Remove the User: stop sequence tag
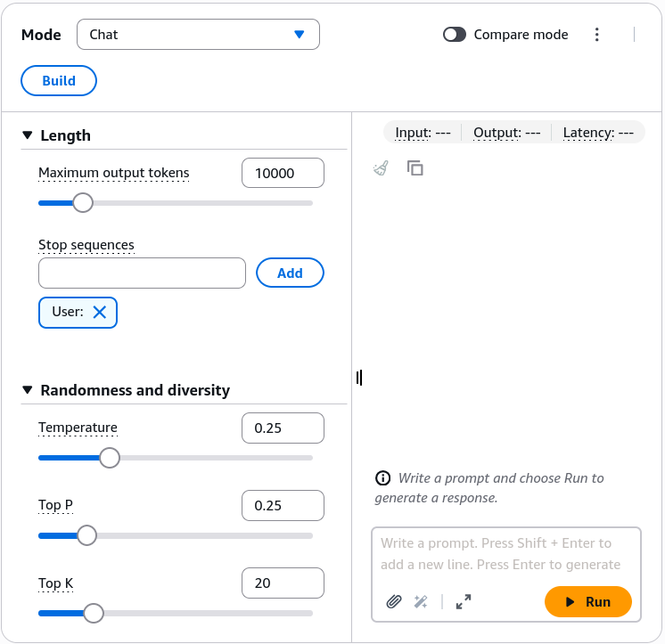The width and height of the screenshot is (665, 644). coord(100,313)
